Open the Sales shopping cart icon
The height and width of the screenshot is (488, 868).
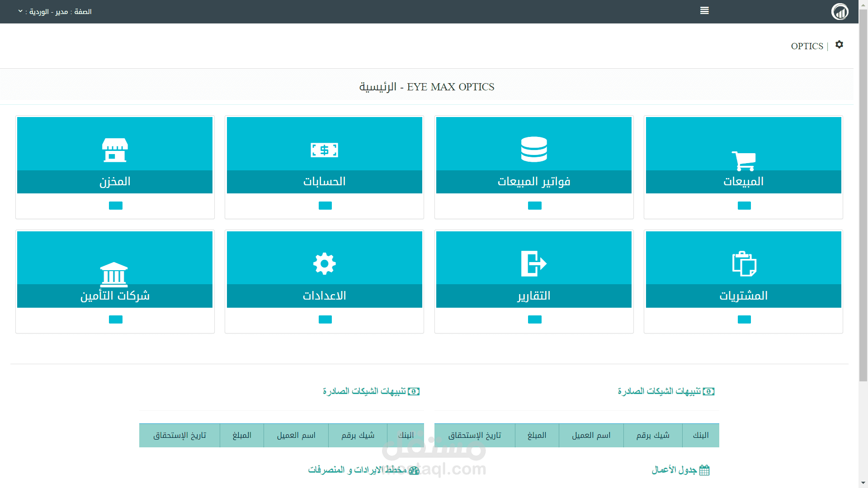(743, 160)
